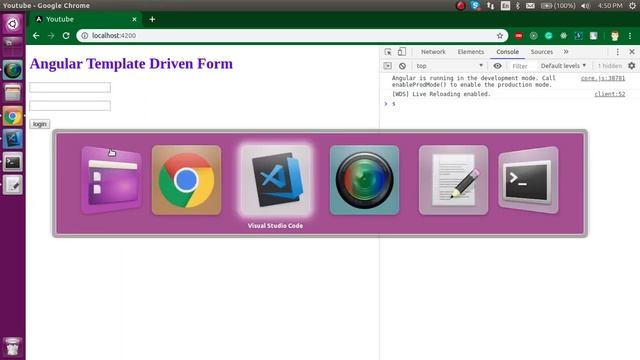Toggle the DevTools device toolbar

click(402, 52)
